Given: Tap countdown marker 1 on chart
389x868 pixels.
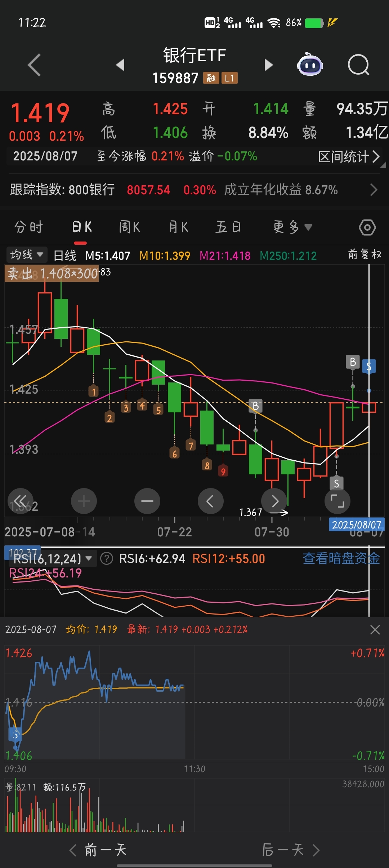Looking at the screenshot, I should click(94, 391).
